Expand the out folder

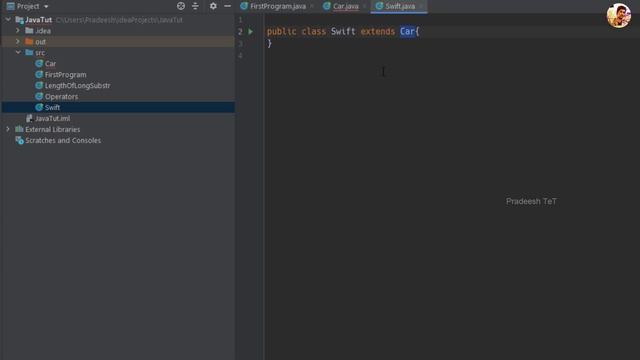18,42
